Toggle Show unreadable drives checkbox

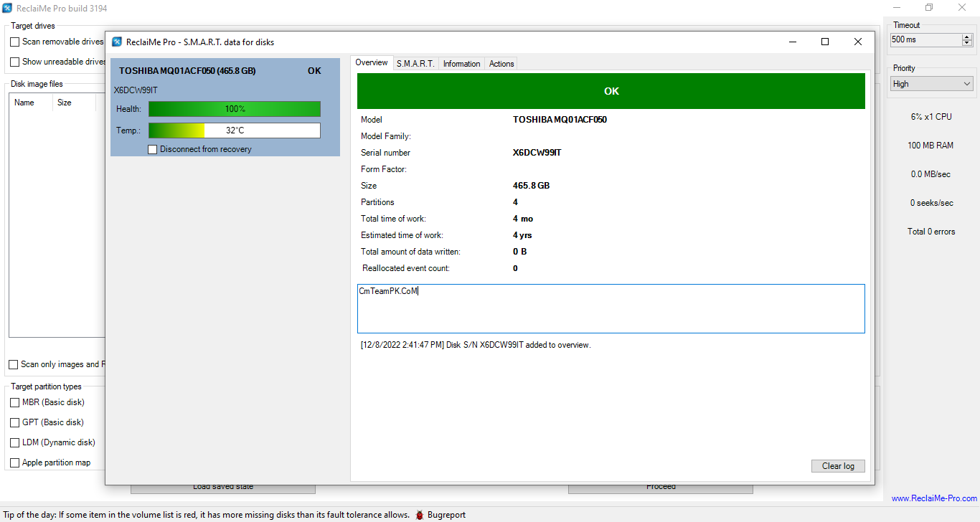15,62
